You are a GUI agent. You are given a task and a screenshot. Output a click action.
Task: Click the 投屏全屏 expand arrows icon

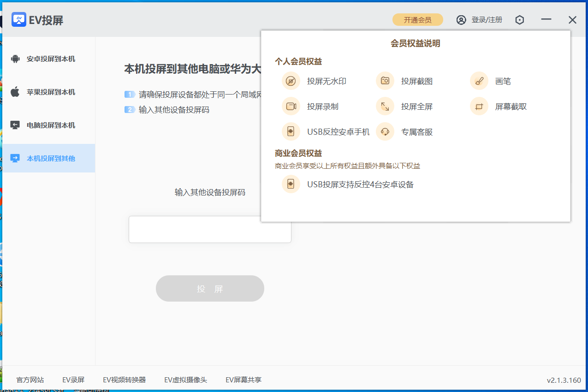point(385,107)
